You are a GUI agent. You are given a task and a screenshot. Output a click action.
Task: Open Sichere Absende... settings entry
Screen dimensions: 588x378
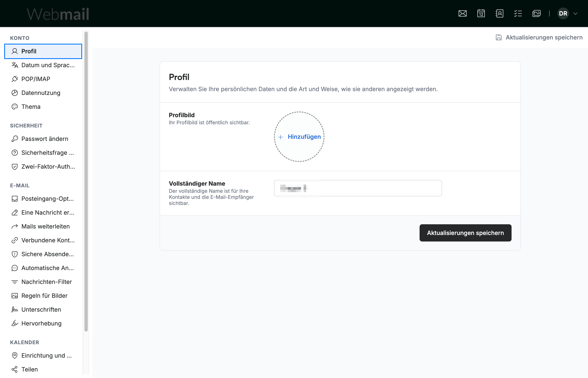coord(43,254)
